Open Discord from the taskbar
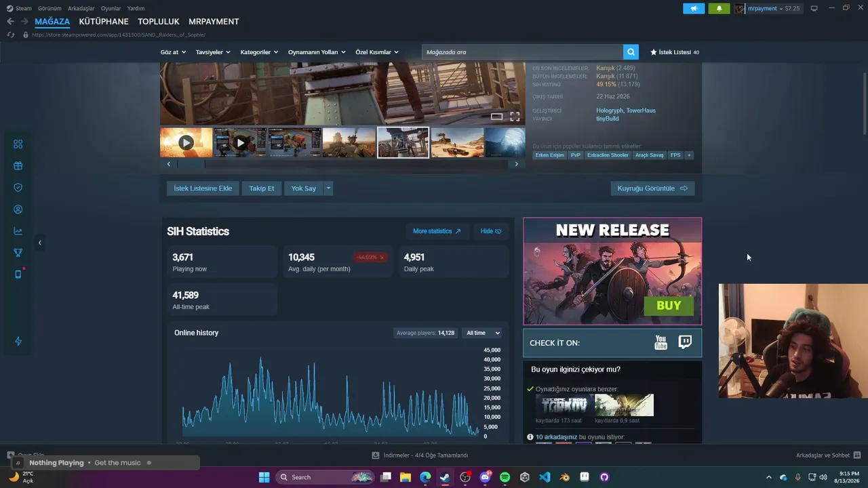 485,477
